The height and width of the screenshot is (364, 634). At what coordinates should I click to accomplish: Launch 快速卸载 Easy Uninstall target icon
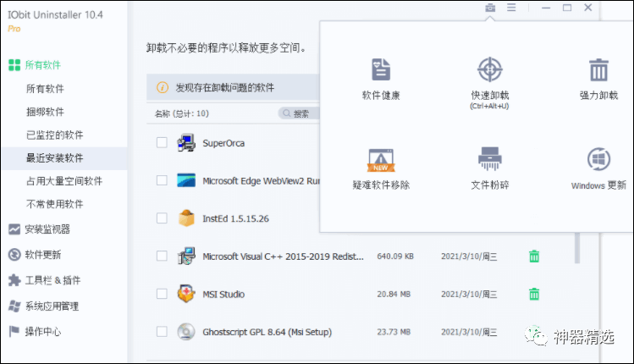489,70
